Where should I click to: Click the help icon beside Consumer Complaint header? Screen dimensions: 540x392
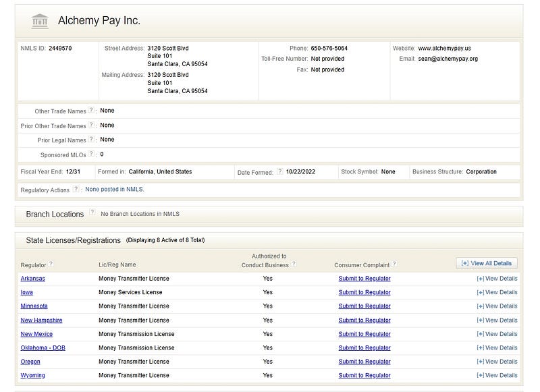point(395,264)
